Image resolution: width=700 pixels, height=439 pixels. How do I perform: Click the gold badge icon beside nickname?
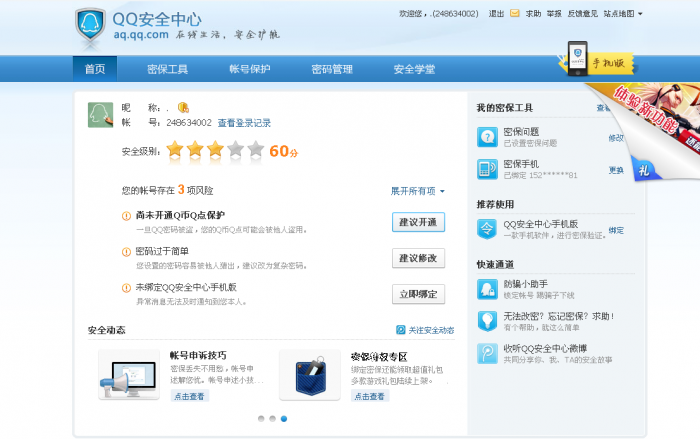(x=183, y=108)
